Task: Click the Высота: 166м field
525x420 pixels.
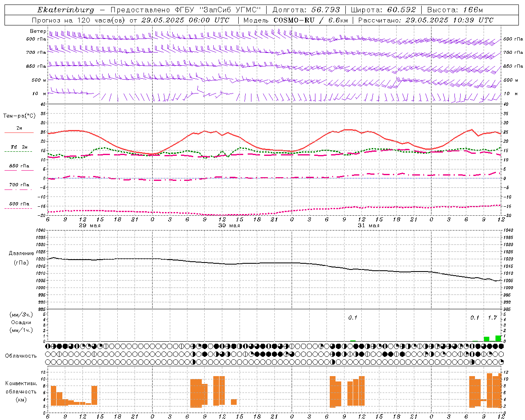Action: tap(455, 10)
